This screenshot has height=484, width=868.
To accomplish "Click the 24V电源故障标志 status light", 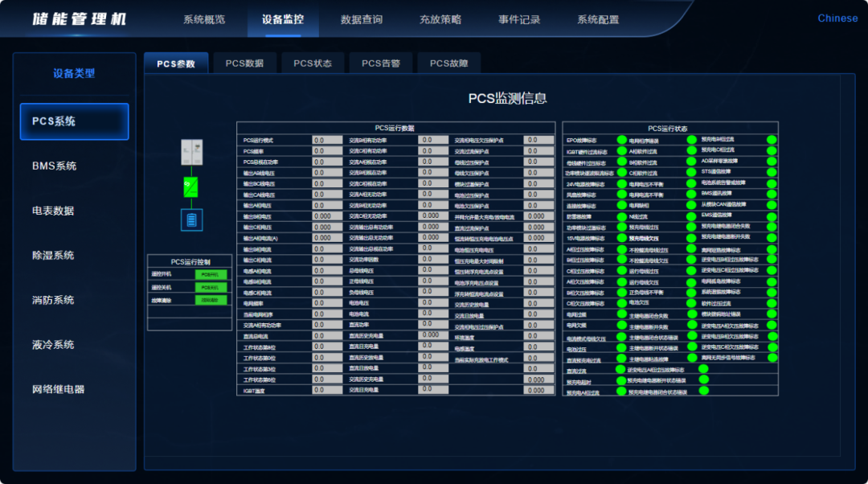I will pyautogui.click(x=621, y=183).
